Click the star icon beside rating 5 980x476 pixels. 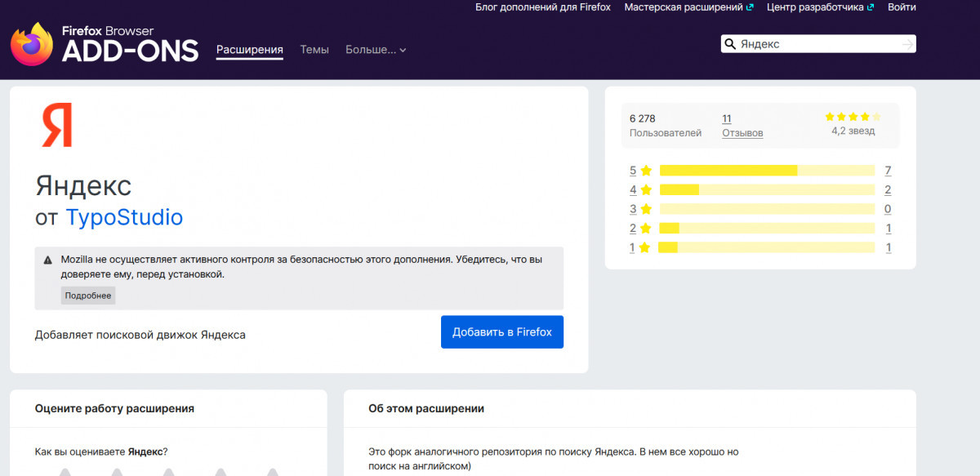(x=646, y=171)
